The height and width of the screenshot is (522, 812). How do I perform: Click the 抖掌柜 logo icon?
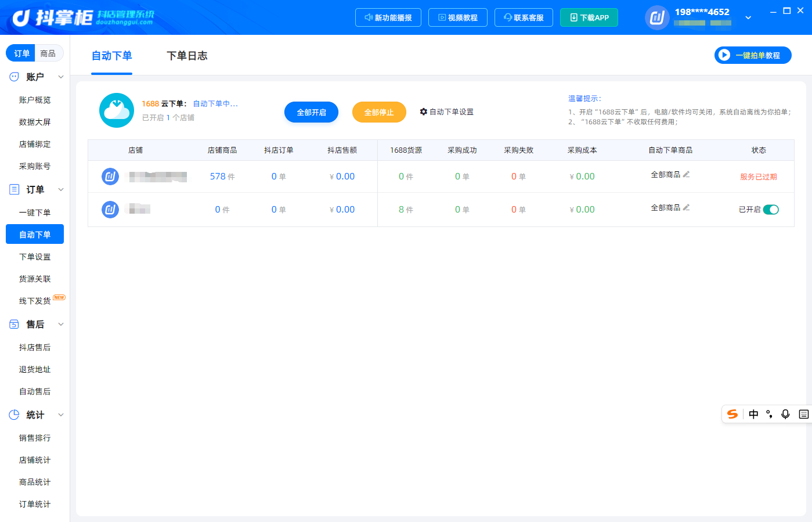[21, 18]
